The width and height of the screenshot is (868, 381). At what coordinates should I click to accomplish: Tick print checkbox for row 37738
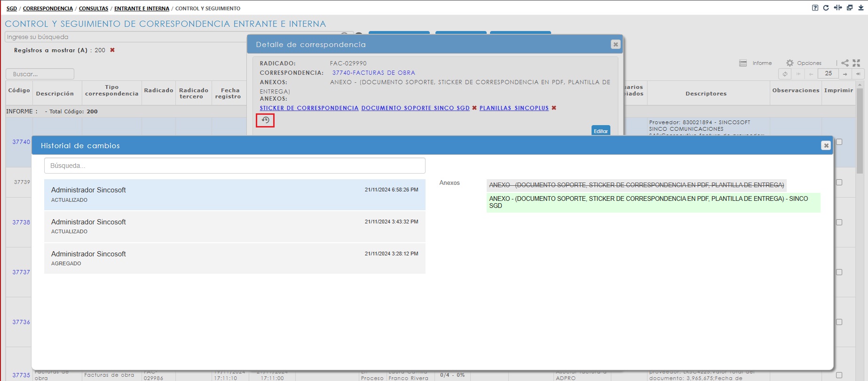839,222
